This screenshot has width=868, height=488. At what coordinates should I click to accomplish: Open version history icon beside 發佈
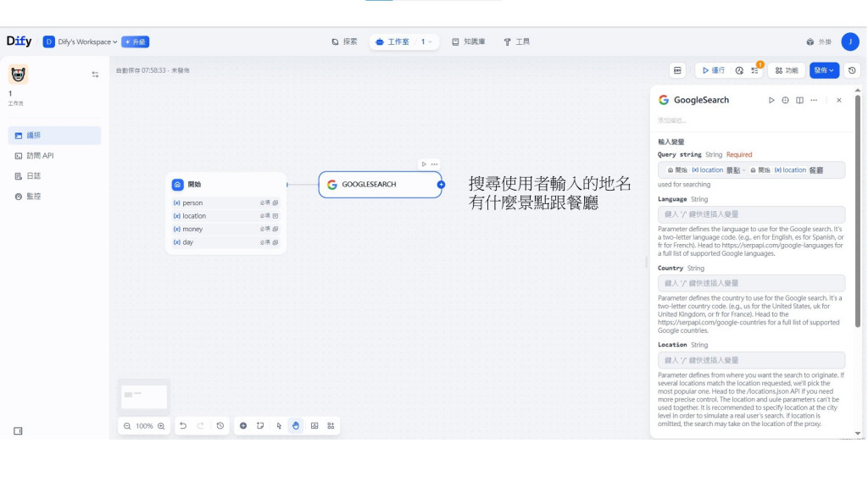click(852, 70)
